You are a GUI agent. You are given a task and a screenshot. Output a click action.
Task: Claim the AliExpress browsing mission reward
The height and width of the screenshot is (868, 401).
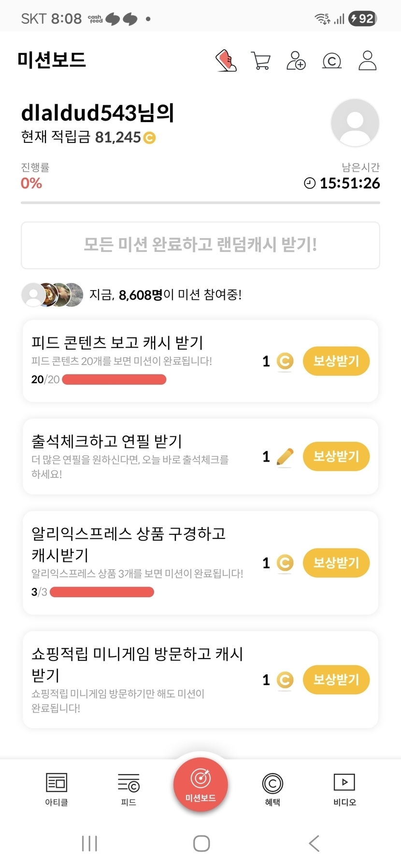pyautogui.click(x=336, y=563)
